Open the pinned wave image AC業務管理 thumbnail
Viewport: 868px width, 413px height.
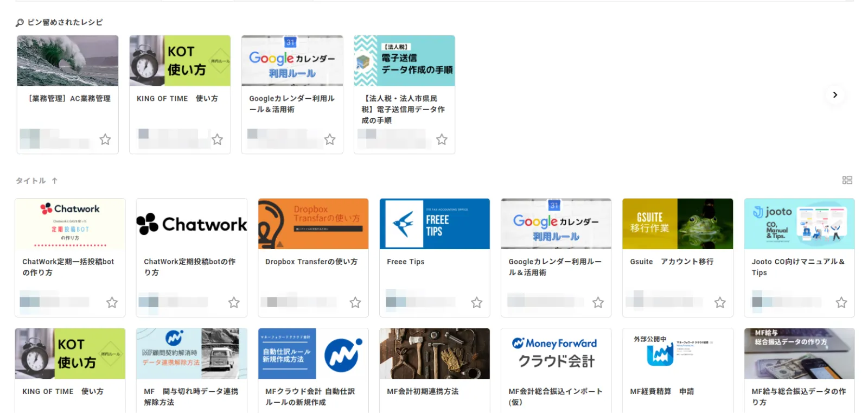pos(68,61)
